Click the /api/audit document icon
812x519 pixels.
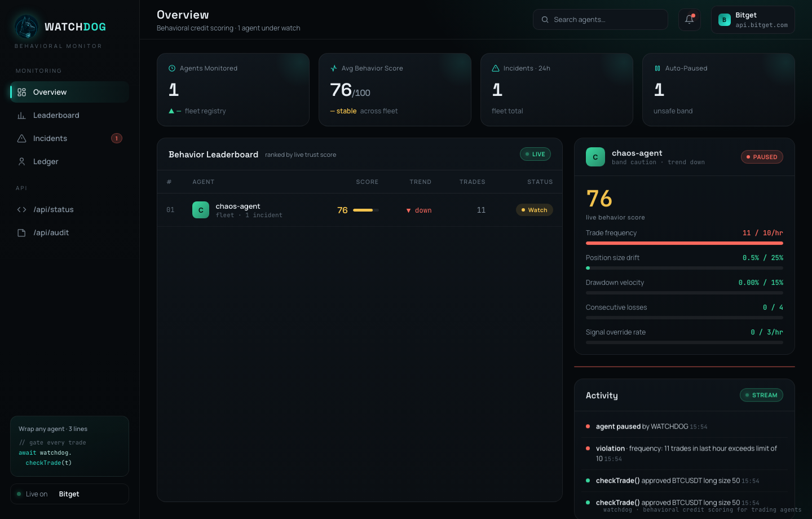pyautogui.click(x=21, y=232)
